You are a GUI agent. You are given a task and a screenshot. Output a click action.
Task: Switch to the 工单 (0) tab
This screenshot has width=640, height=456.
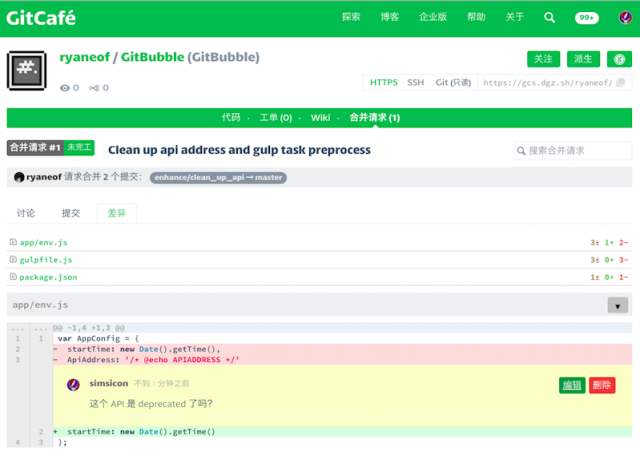pyautogui.click(x=276, y=118)
